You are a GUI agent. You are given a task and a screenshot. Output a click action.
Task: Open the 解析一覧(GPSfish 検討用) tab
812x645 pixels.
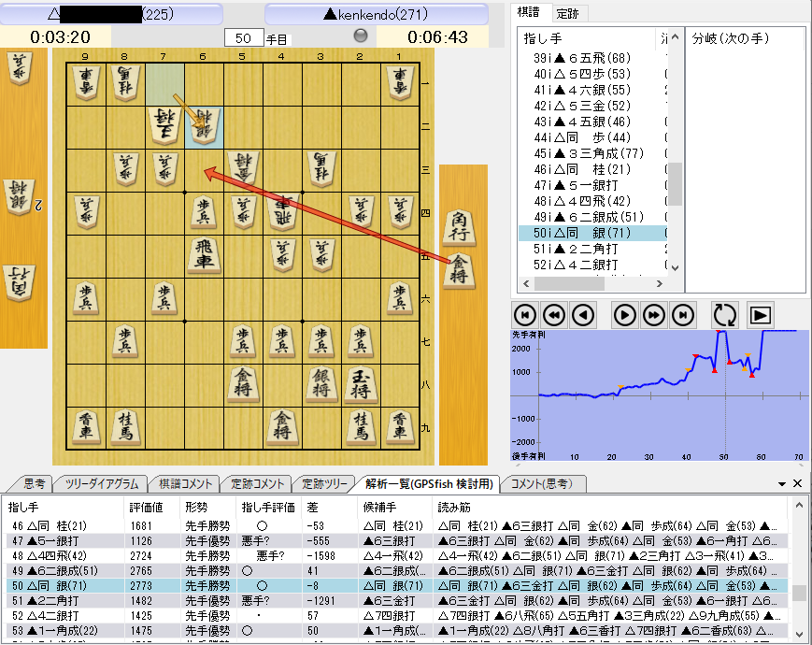point(429,483)
